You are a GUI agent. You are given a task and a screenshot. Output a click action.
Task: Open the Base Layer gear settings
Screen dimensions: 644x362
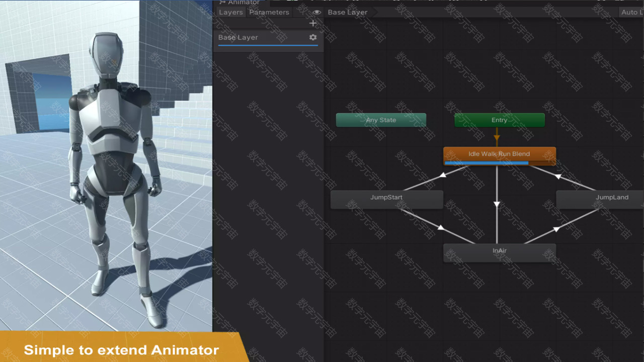pos(313,37)
